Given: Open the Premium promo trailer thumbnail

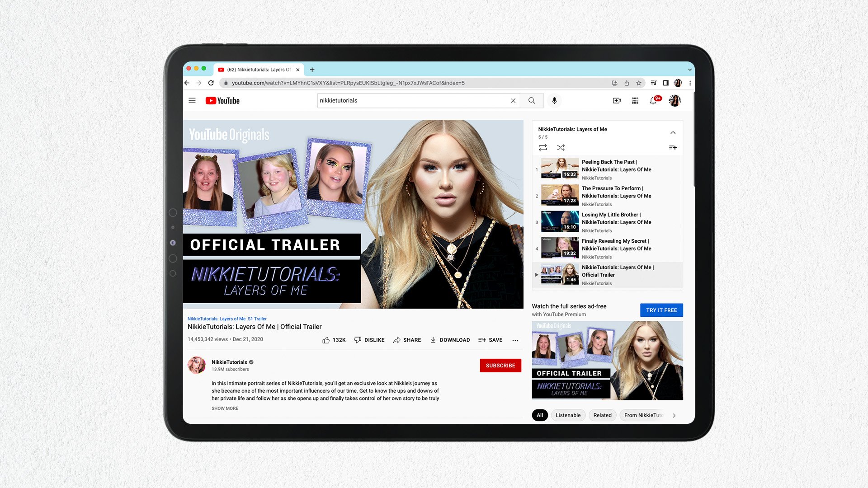Looking at the screenshot, I should pyautogui.click(x=607, y=361).
